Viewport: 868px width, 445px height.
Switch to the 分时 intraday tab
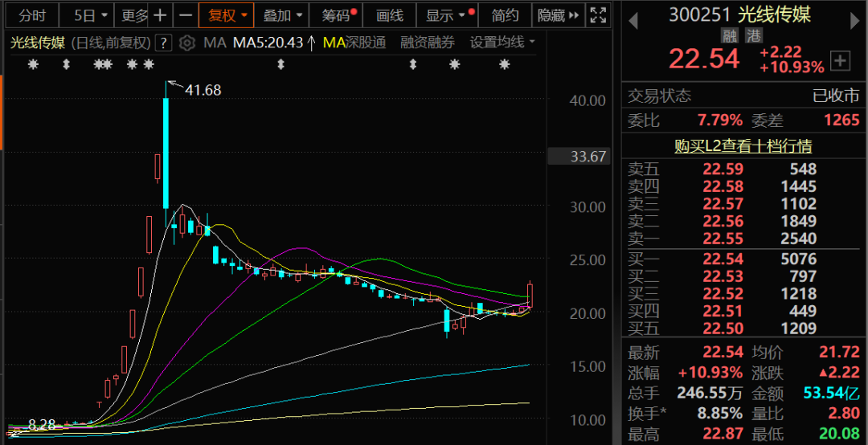33,15
